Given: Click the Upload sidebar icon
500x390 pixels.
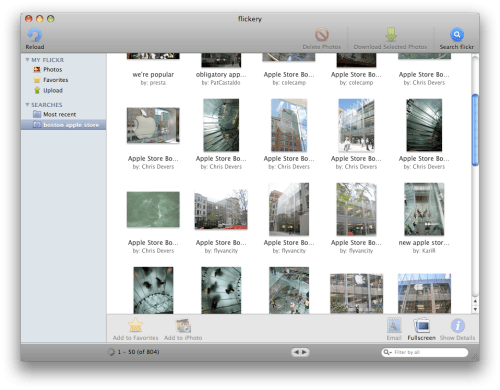Looking at the screenshot, I should [x=37, y=90].
